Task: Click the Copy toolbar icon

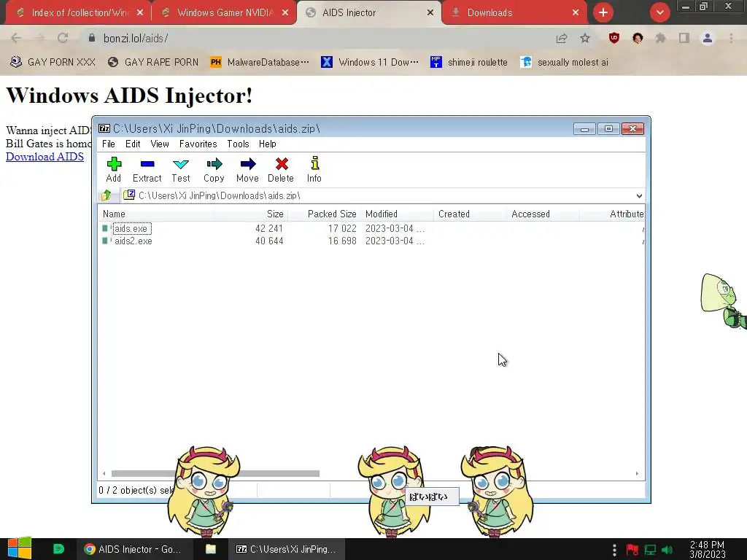Action: pos(214,169)
